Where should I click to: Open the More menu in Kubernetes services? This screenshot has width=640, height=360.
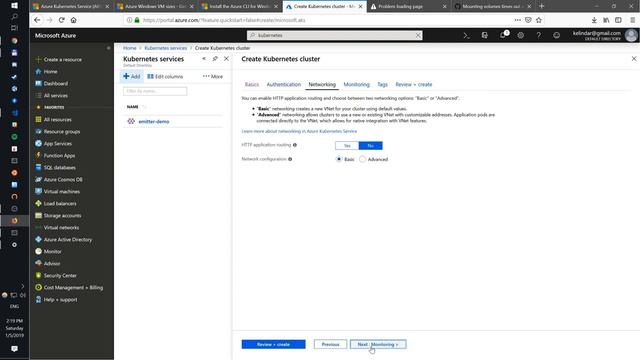pos(213,76)
